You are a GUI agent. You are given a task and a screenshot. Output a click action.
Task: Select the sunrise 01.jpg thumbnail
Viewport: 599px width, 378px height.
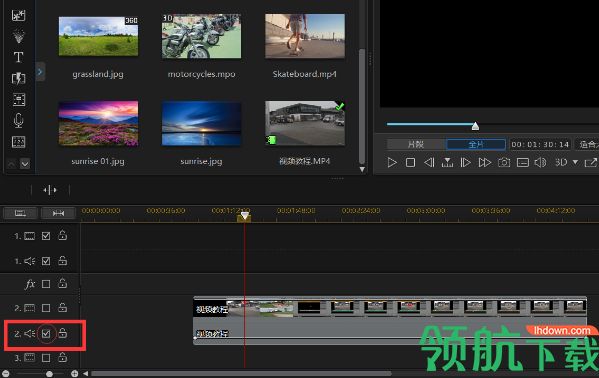99,123
